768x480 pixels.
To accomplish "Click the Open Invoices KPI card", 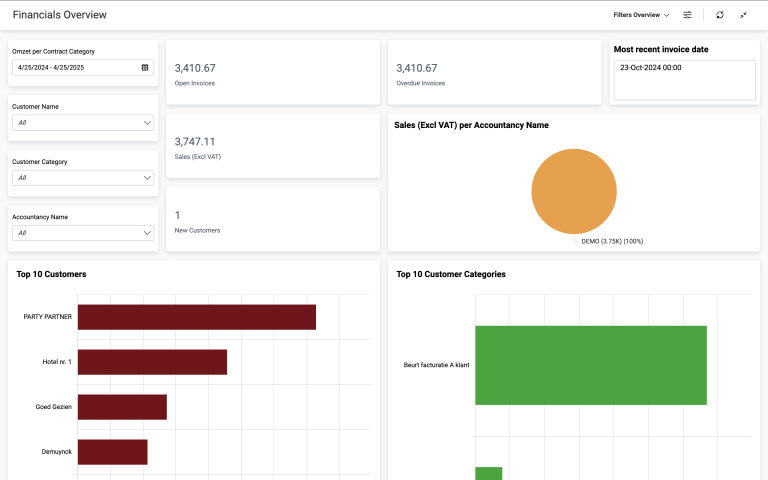I will (272, 73).
